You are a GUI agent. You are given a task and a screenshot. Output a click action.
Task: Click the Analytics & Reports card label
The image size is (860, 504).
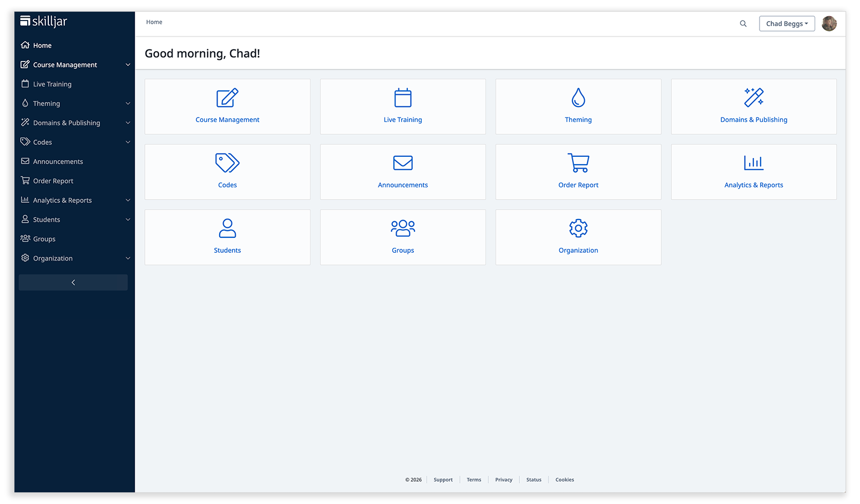pyautogui.click(x=753, y=185)
